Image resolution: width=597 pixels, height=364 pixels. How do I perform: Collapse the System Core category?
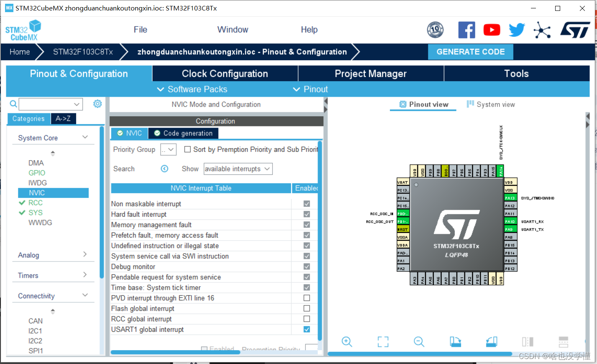pyautogui.click(x=85, y=137)
